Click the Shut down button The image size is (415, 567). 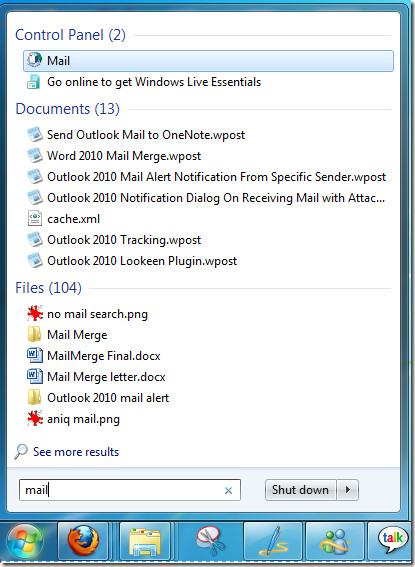(300, 490)
